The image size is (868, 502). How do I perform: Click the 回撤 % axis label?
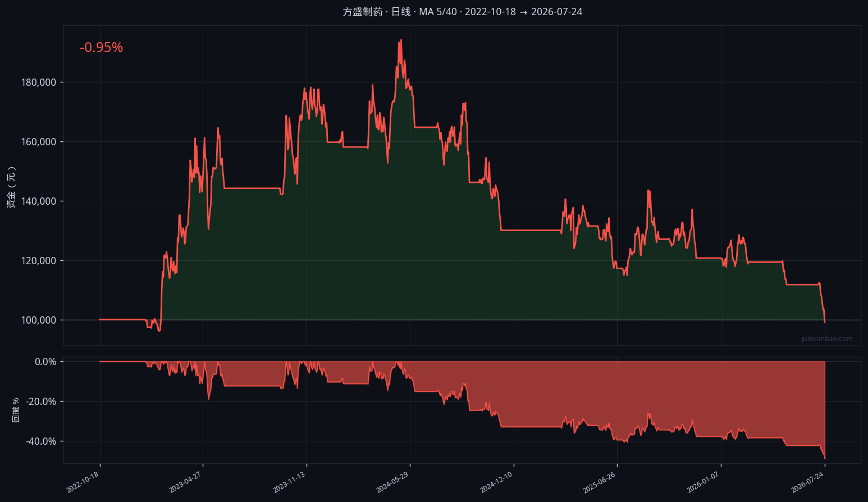(x=16, y=410)
